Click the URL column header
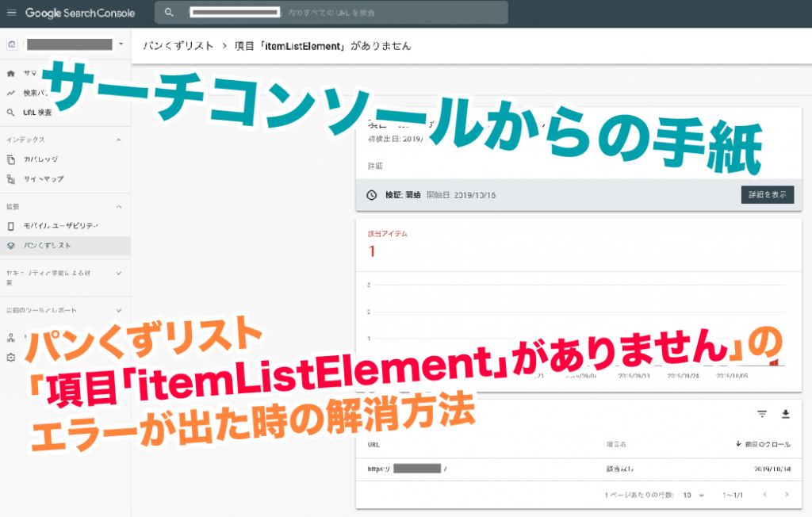The width and height of the screenshot is (812, 517). coord(373,445)
